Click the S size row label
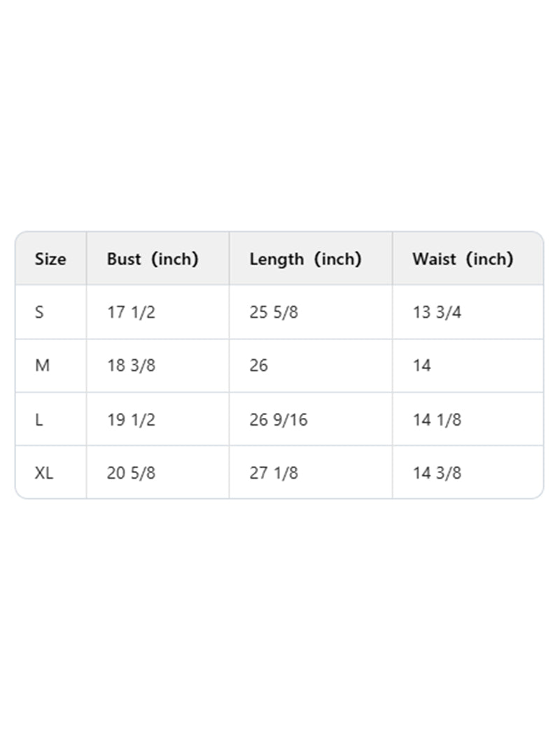 (39, 312)
